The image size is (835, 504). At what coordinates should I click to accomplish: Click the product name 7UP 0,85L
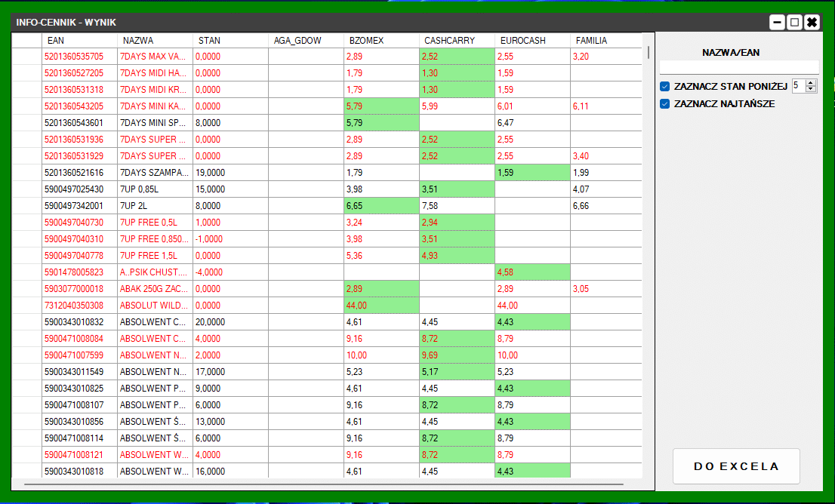155,189
